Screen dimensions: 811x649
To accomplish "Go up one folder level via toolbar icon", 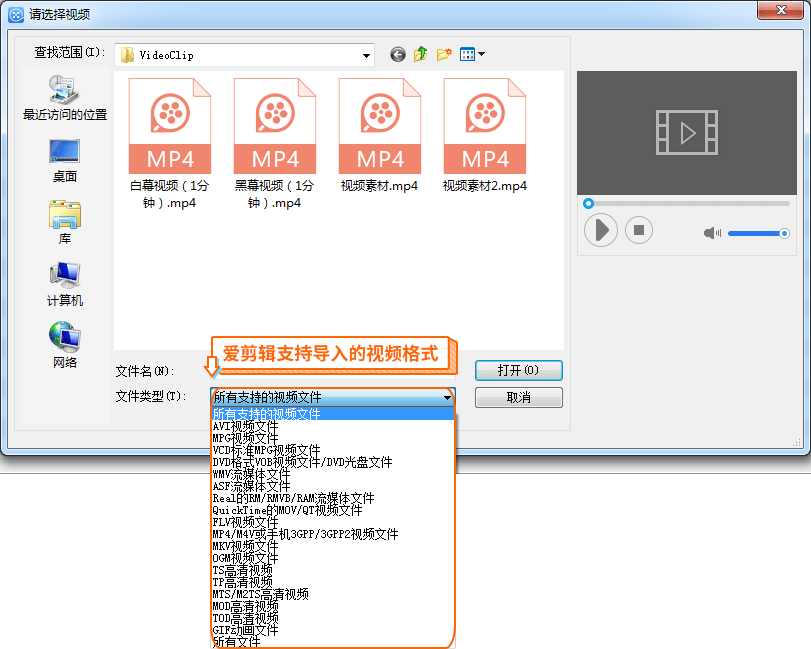I will click(x=421, y=54).
